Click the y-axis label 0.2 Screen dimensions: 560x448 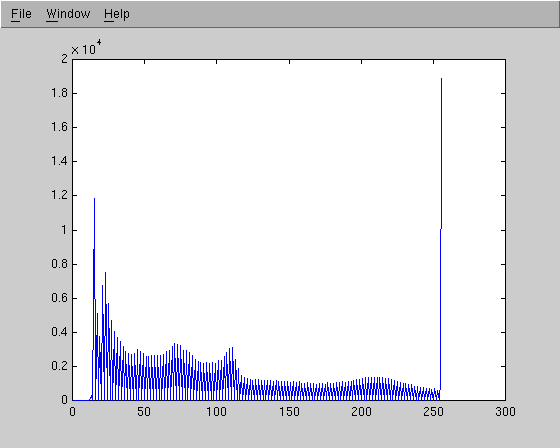59,366
